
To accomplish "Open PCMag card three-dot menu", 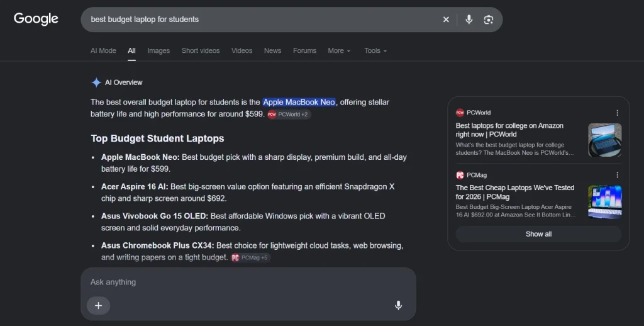I will coord(617,175).
